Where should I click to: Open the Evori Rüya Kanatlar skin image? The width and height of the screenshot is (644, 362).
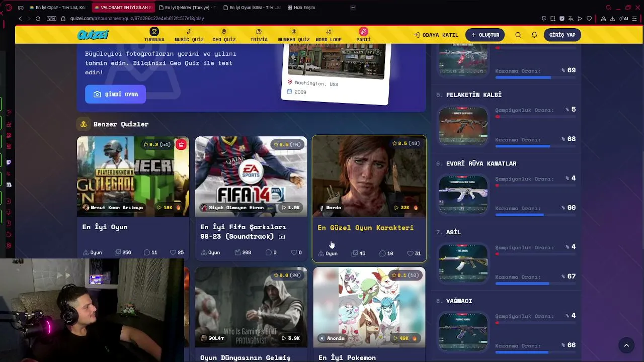point(463,194)
